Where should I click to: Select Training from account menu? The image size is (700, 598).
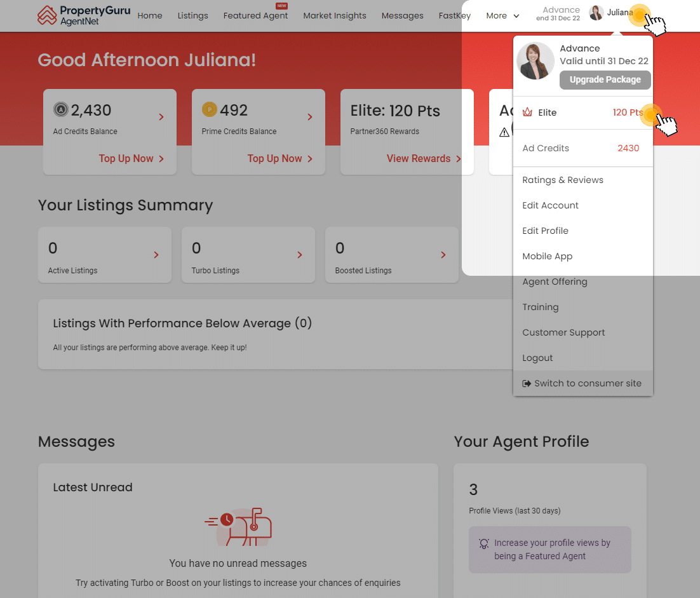583,308
